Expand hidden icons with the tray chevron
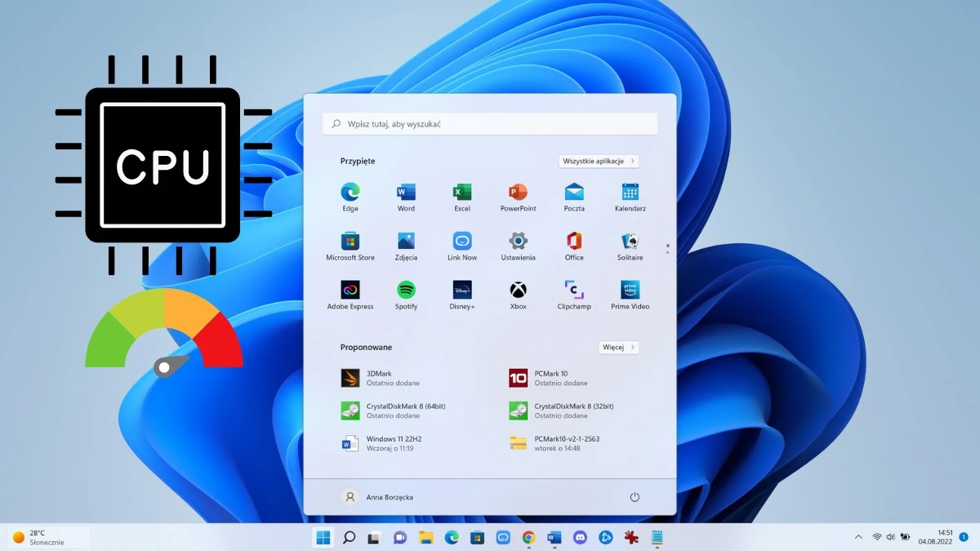This screenshot has width=980, height=551. tap(857, 537)
